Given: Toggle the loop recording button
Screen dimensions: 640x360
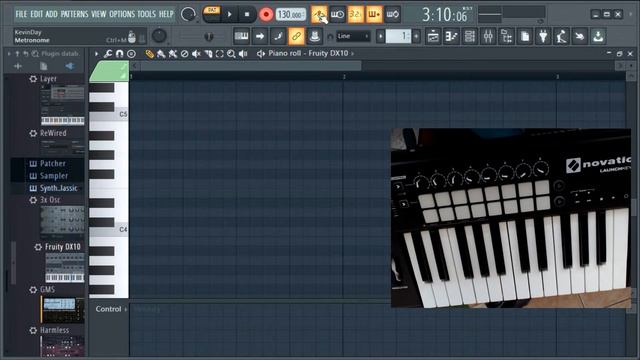Looking at the screenshot, I should 392,15.
